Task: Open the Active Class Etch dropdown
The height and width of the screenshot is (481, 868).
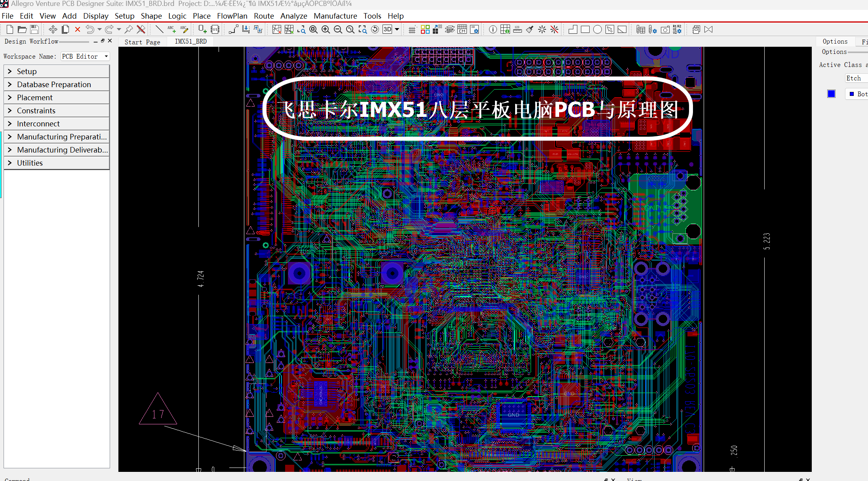Action: [856, 78]
